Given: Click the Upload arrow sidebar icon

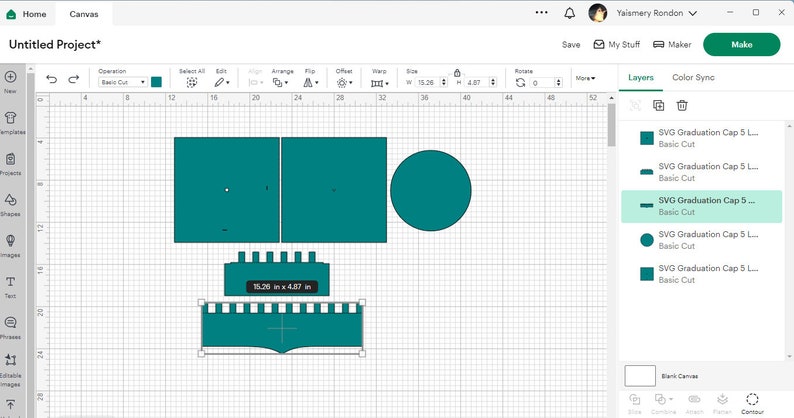Looking at the screenshot, I should pyautogui.click(x=10, y=404).
